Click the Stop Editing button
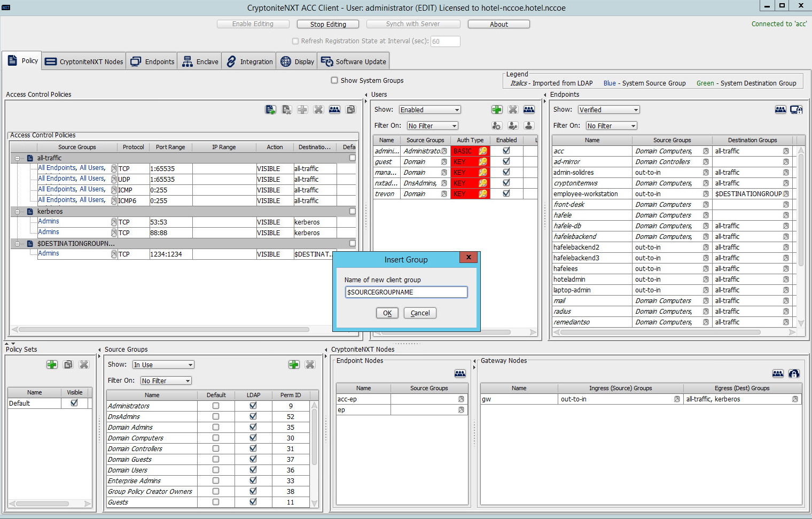812x519 pixels. (328, 24)
